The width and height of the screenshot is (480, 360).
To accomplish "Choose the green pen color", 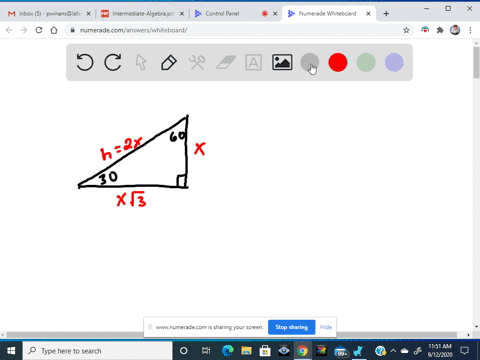I will [x=366, y=62].
